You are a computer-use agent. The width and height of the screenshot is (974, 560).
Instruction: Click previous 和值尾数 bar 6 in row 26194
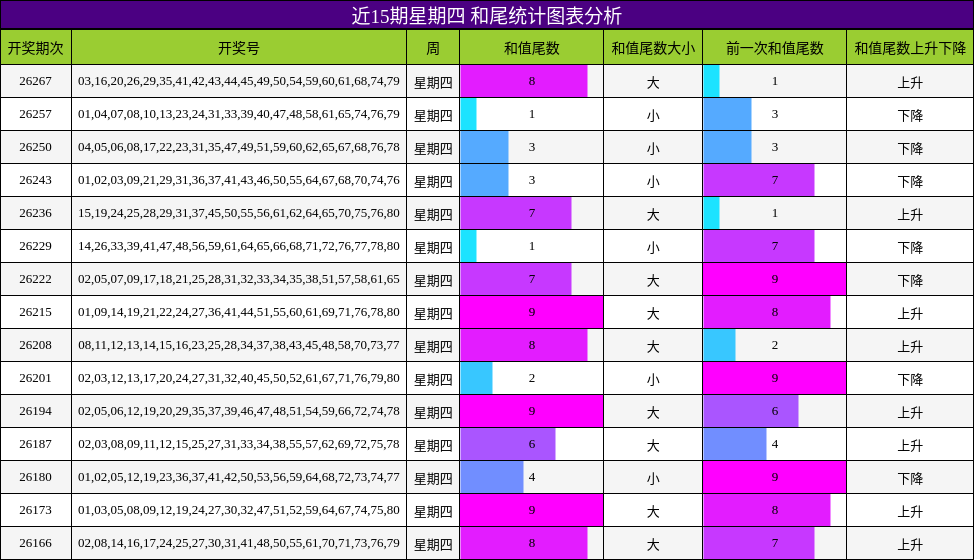[x=751, y=411]
